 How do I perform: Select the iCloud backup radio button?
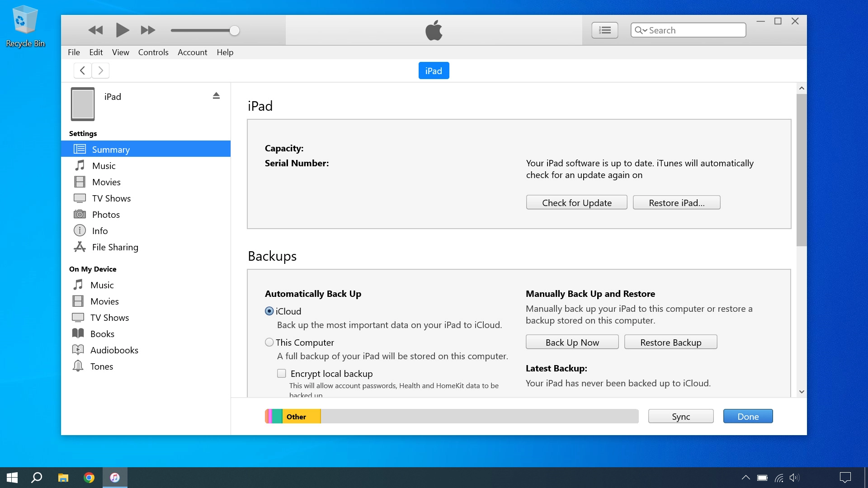point(269,311)
